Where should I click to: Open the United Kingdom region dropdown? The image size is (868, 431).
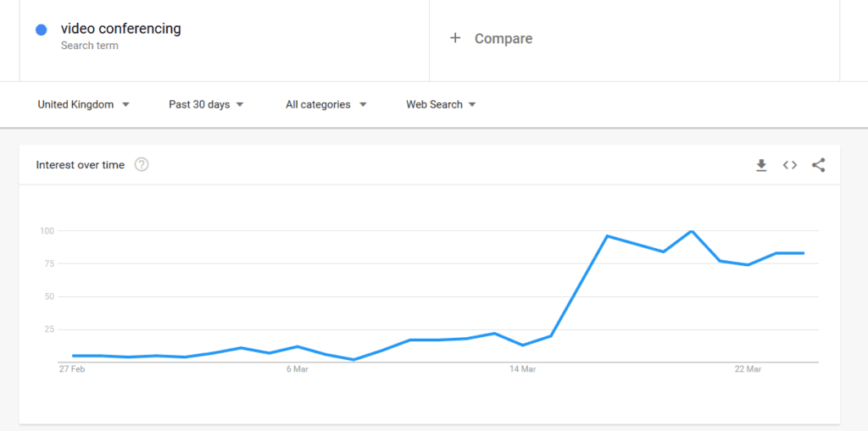[x=83, y=105]
